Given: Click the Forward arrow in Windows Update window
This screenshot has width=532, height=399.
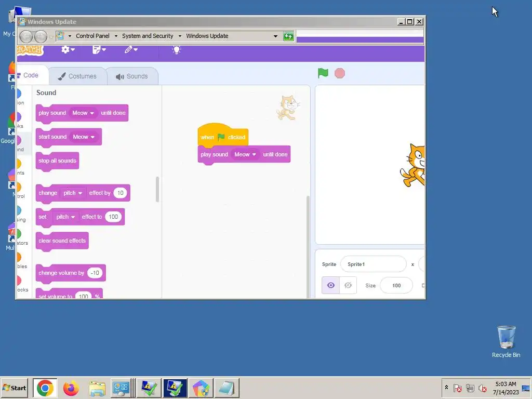Looking at the screenshot, I should pyautogui.click(x=41, y=36).
